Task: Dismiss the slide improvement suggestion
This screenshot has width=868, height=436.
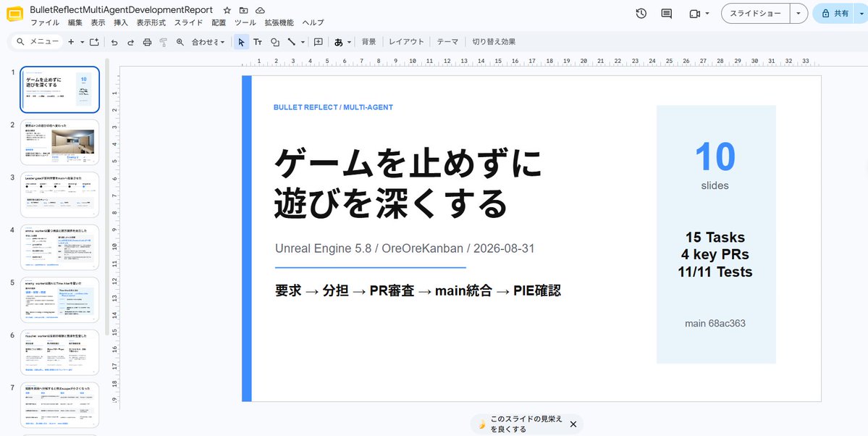Action: click(573, 424)
